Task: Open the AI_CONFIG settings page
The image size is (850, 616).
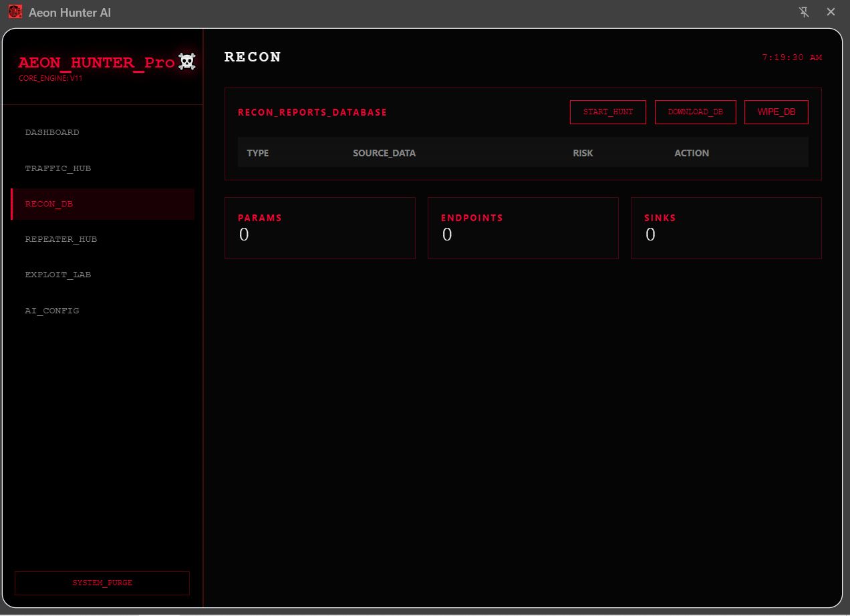Action: click(x=52, y=311)
